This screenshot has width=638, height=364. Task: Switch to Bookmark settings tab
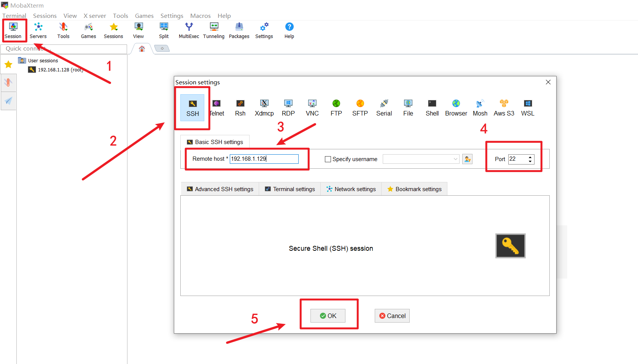point(414,189)
